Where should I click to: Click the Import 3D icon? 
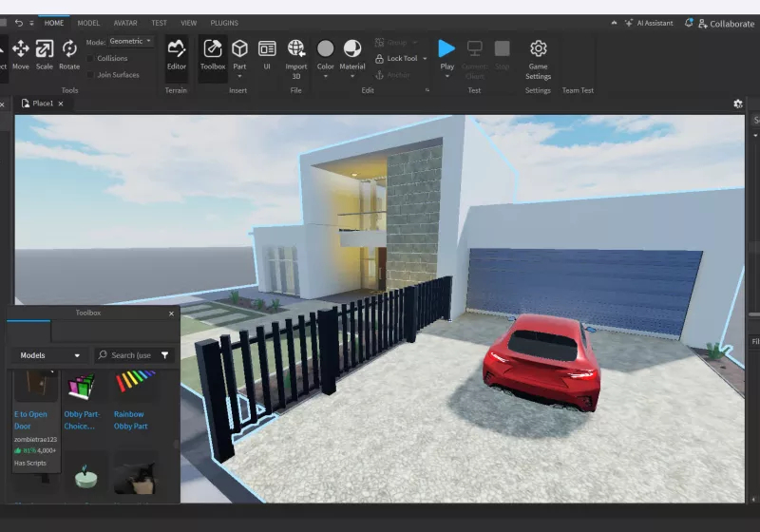[296, 48]
